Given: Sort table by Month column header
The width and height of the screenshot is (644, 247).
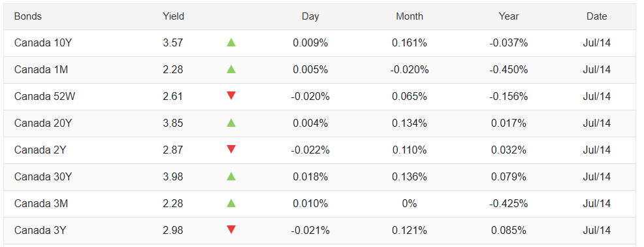Looking at the screenshot, I should pyautogui.click(x=410, y=16).
